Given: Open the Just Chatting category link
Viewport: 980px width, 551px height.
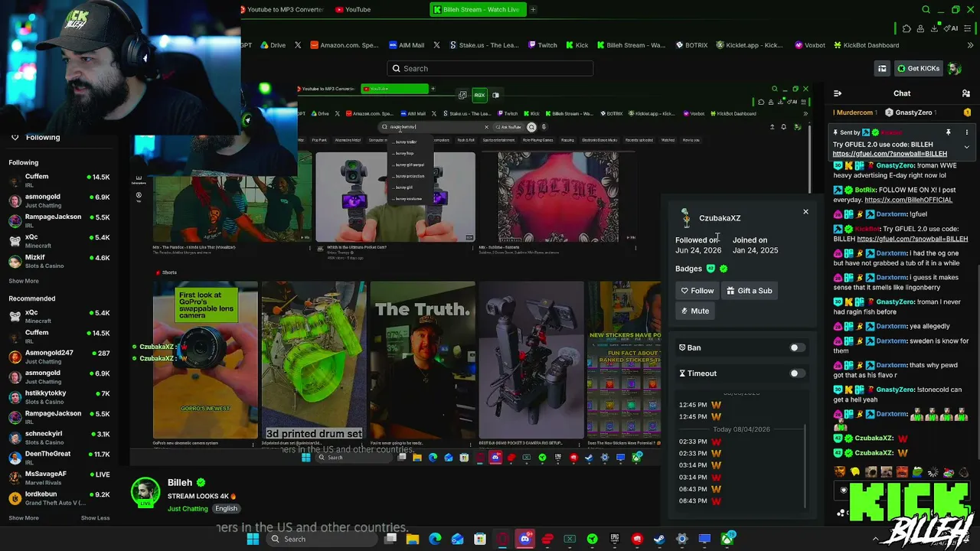Looking at the screenshot, I should point(188,509).
